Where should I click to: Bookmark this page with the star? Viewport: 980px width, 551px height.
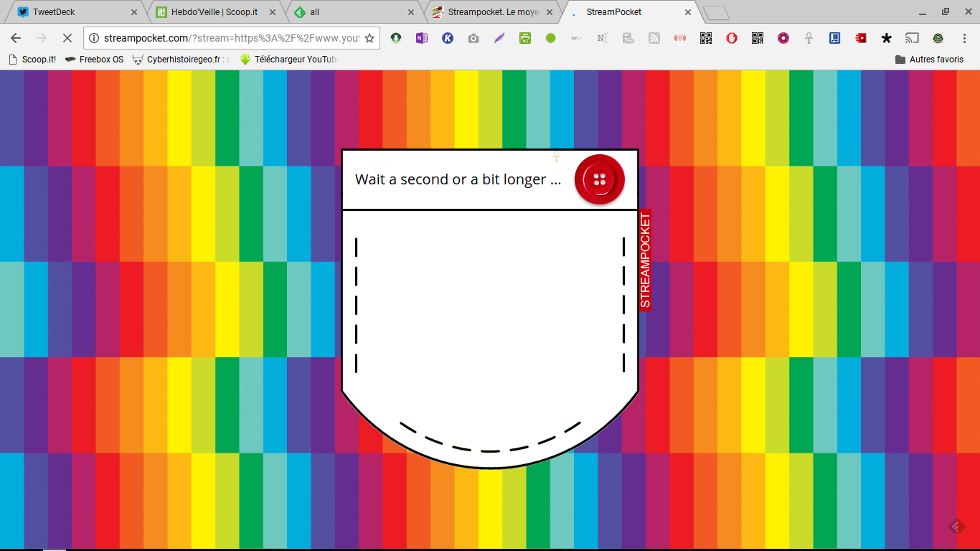click(369, 38)
